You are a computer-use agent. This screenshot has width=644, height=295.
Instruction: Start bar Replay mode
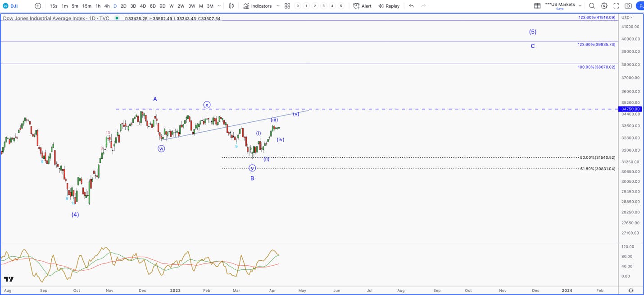[x=389, y=6]
